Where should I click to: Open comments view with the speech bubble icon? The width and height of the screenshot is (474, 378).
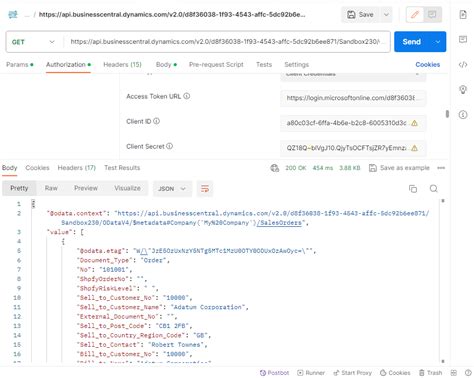(432, 15)
